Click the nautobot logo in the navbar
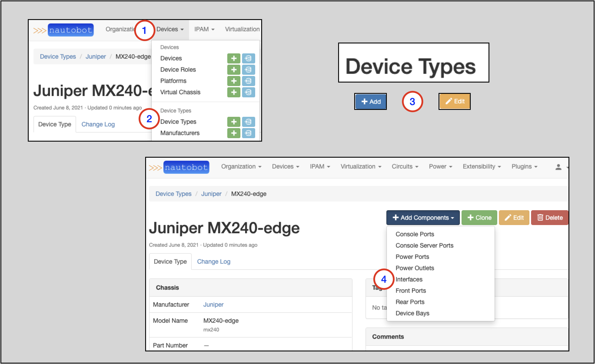595x364 pixels. click(186, 167)
